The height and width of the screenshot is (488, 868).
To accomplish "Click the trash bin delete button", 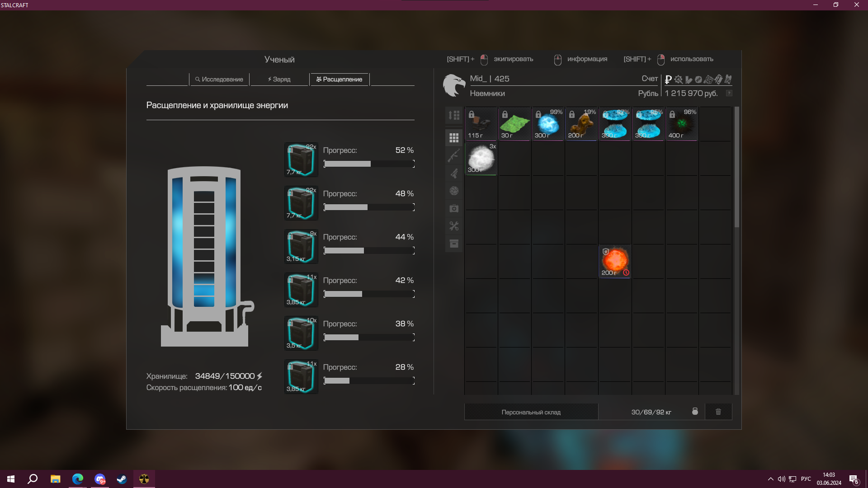I will pos(718,412).
